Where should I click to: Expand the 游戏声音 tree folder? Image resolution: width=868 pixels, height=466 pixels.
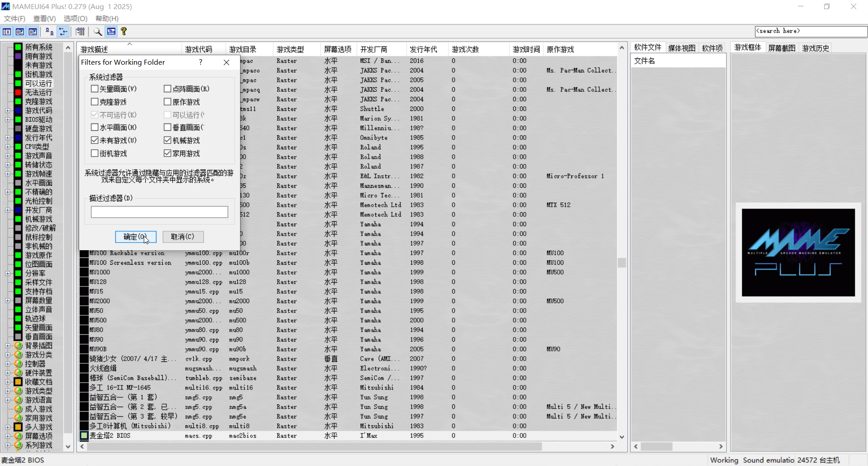(x=8, y=156)
